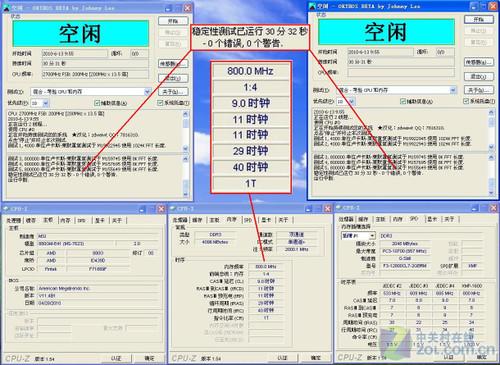Minimize the middle CPU-Z memory window

click(x=309, y=209)
